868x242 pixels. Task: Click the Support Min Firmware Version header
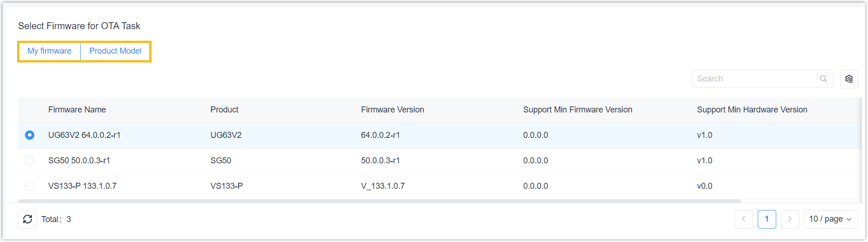[x=577, y=110]
